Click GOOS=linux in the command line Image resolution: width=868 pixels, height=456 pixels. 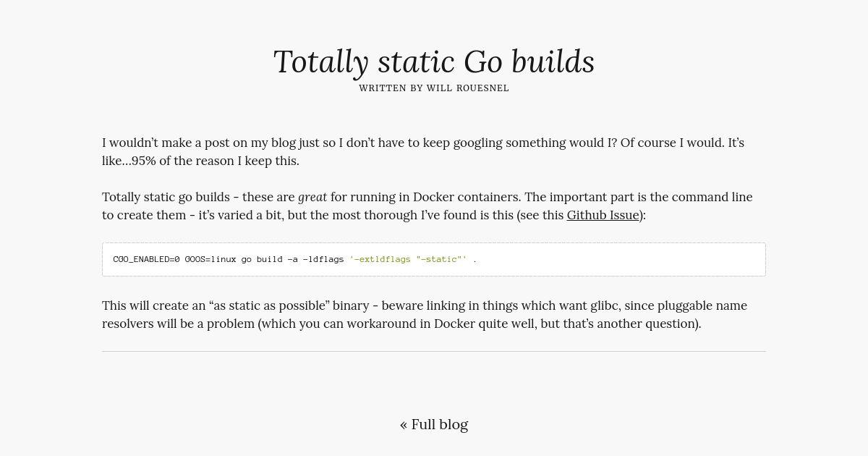point(210,259)
